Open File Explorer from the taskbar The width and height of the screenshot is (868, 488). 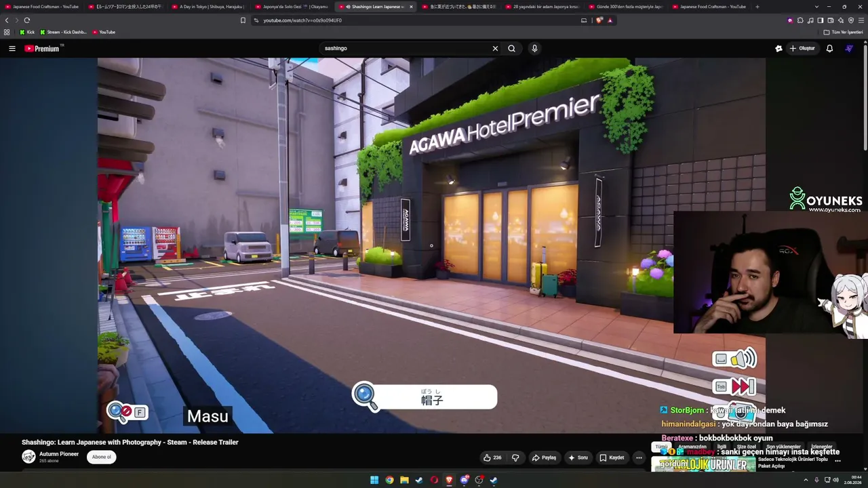pyautogui.click(x=404, y=480)
